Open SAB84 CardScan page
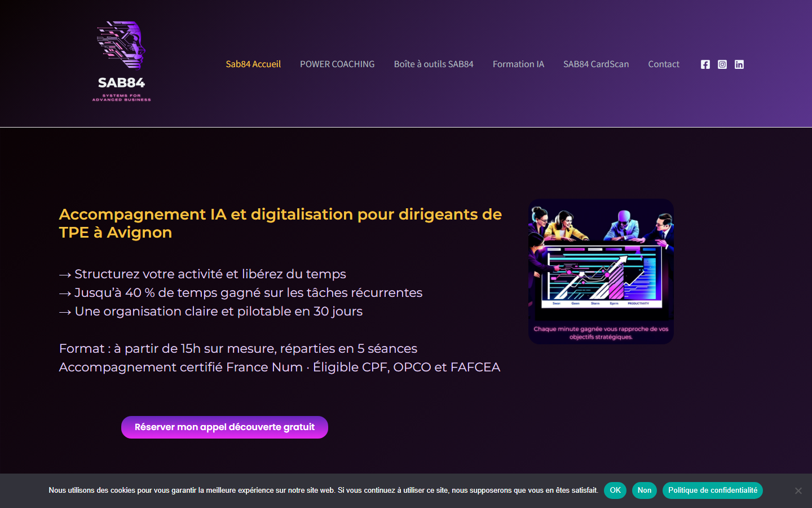This screenshot has width=812, height=508. tap(596, 64)
